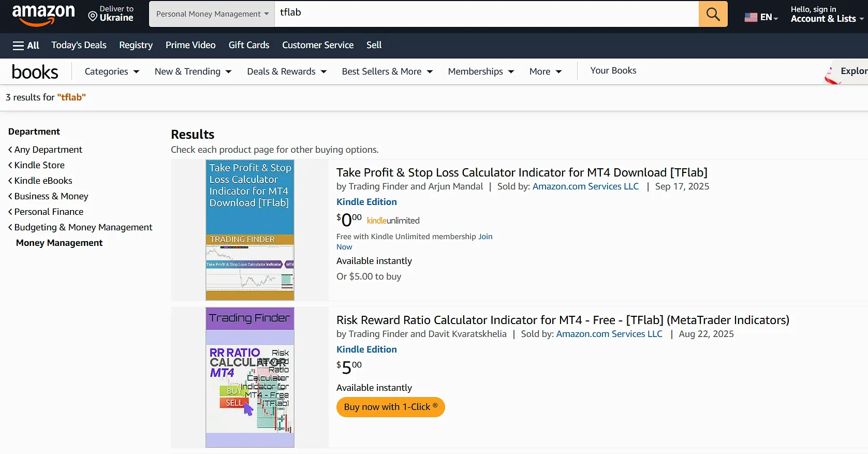Expand the Categories dropdown
The image size is (868, 454).
[x=112, y=71]
